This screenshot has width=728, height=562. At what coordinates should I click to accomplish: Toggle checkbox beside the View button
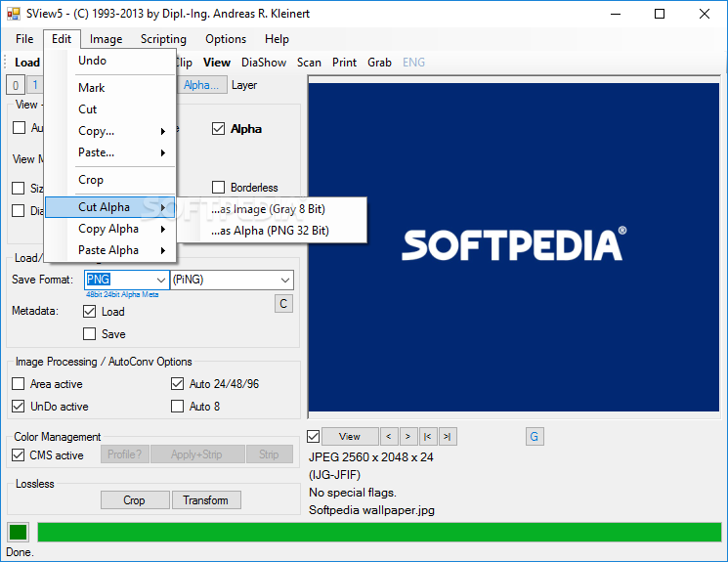click(x=314, y=436)
